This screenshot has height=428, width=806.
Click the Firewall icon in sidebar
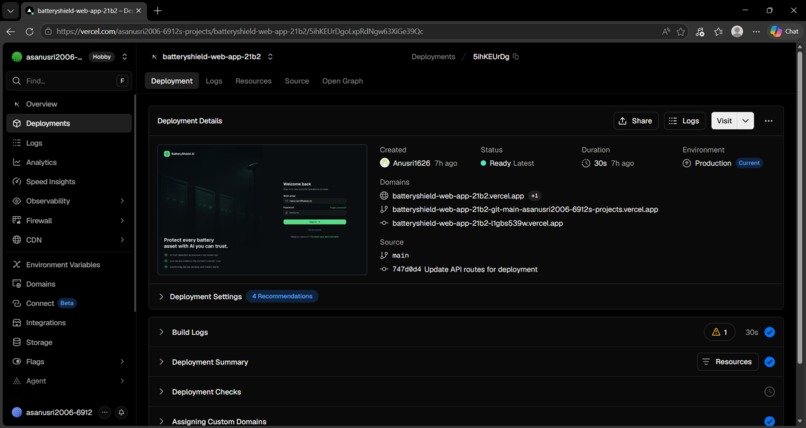coord(16,220)
